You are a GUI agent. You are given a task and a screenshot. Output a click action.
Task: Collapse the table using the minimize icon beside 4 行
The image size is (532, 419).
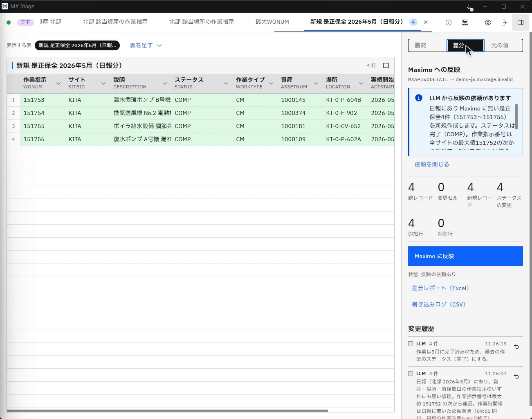pyautogui.click(x=386, y=65)
